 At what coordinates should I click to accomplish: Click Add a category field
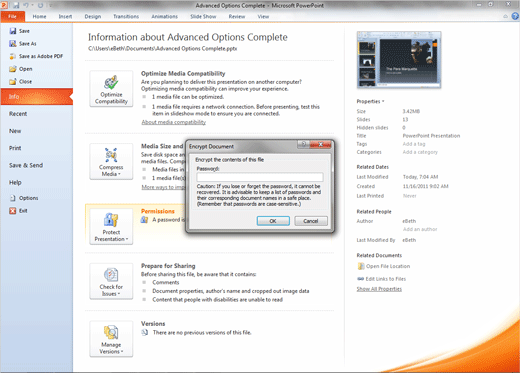click(420, 152)
